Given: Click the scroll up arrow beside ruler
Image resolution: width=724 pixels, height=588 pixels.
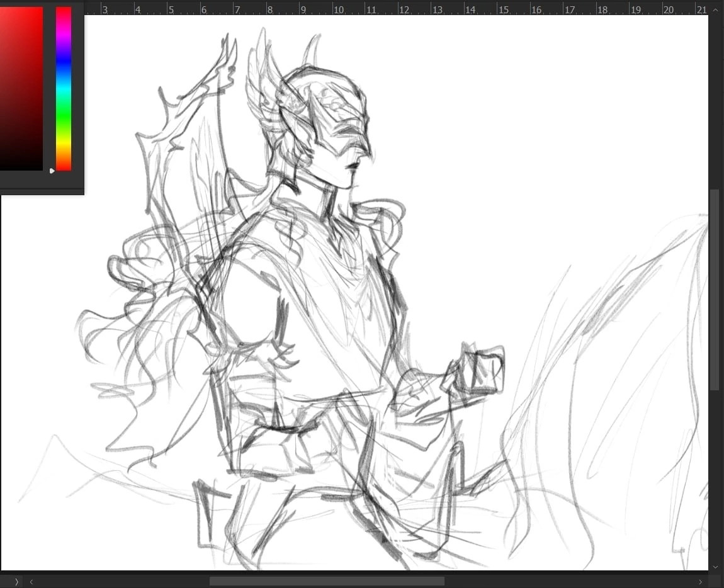Looking at the screenshot, I should (x=715, y=9).
